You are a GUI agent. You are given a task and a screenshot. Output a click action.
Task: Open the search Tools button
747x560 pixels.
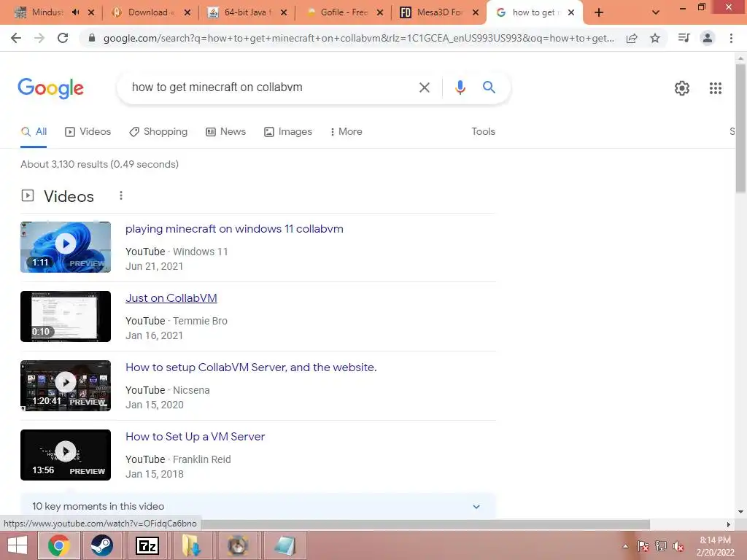point(483,131)
